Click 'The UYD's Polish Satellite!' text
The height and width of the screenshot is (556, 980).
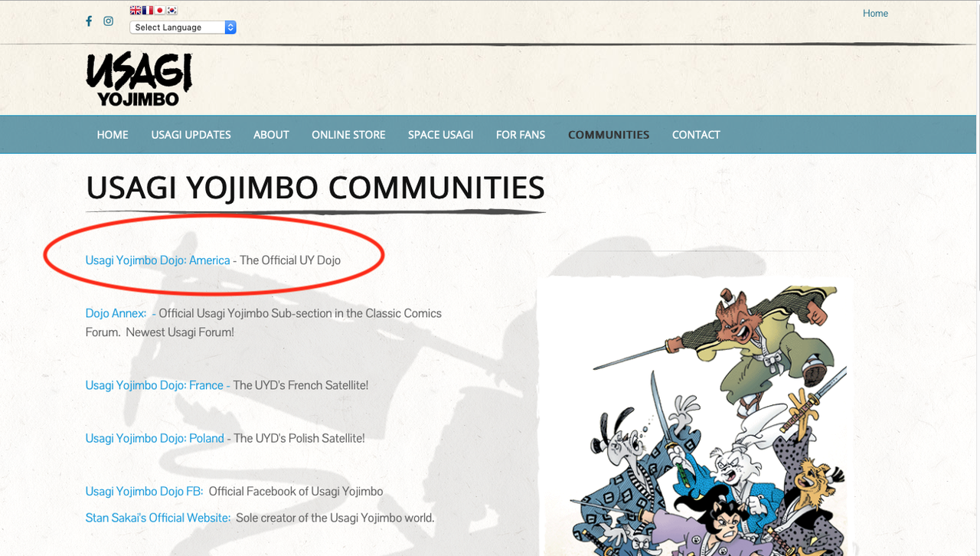(299, 438)
